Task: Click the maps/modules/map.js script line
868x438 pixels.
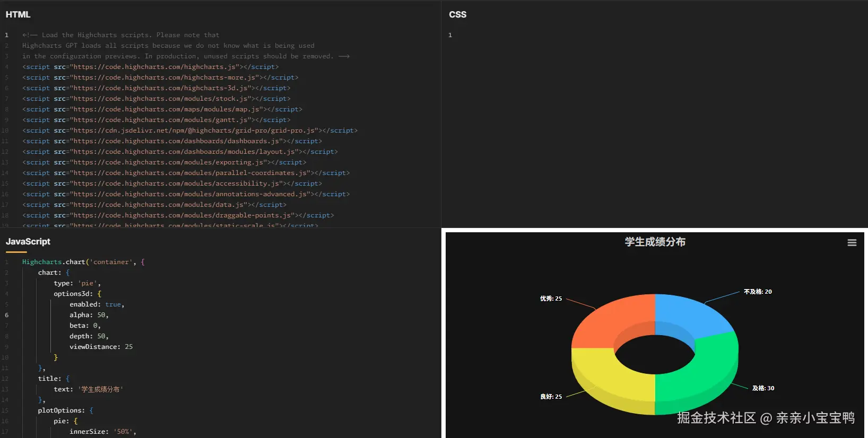Action: point(162,109)
